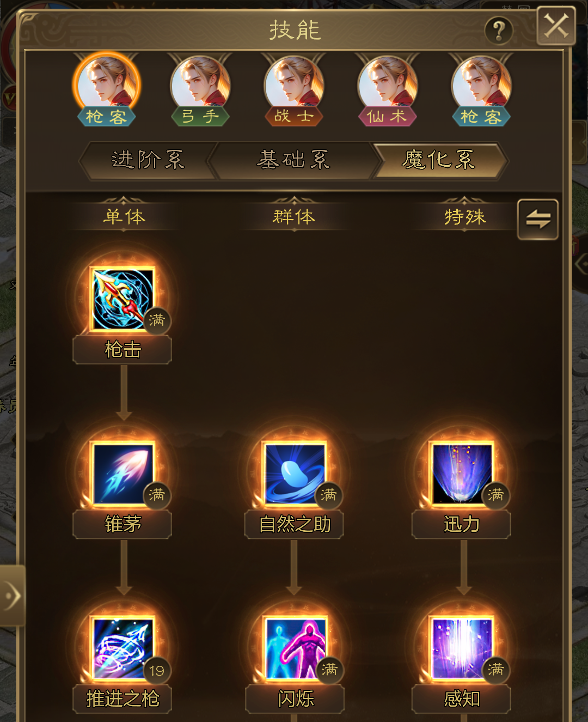Select the 自然之助 skill icon
This screenshot has height=722, width=588.
pyautogui.click(x=295, y=473)
